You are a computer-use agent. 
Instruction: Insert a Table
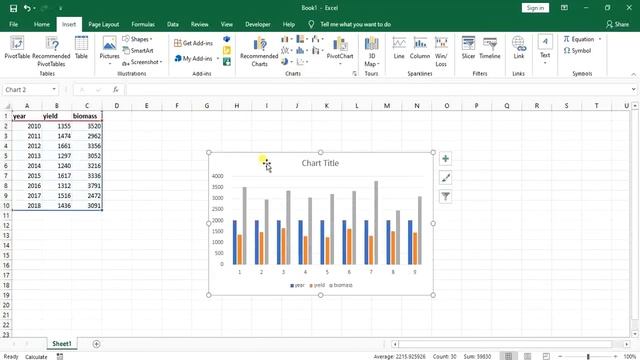(81, 47)
